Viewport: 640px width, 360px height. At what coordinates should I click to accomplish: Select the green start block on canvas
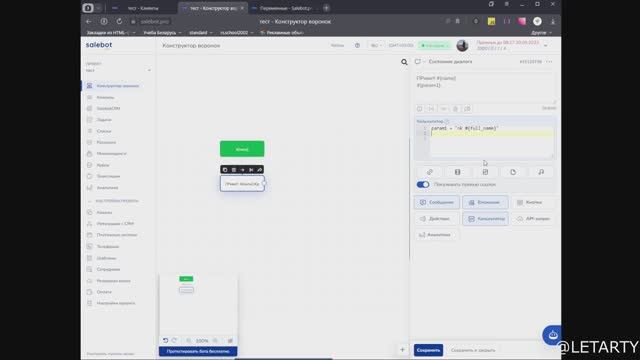[x=242, y=149]
